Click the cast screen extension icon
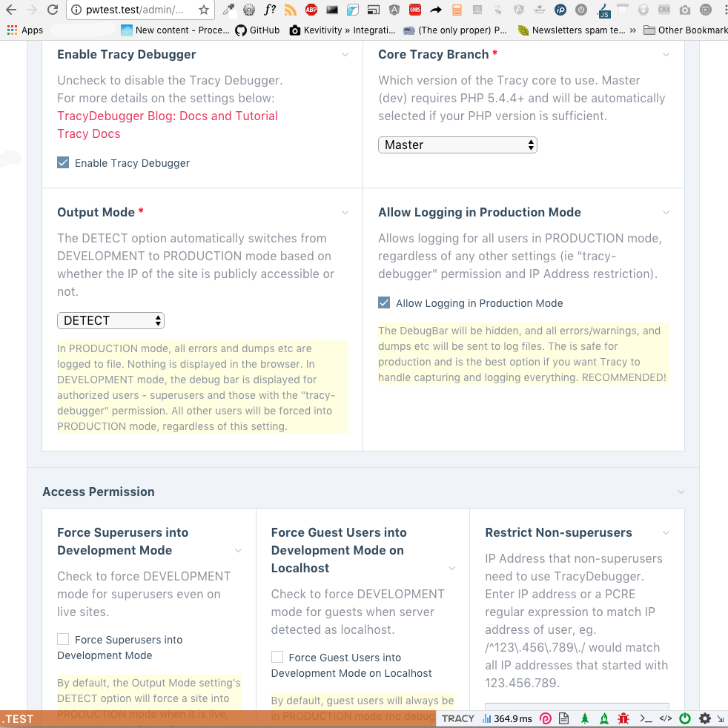This screenshot has height=728, width=728. click(374, 10)
